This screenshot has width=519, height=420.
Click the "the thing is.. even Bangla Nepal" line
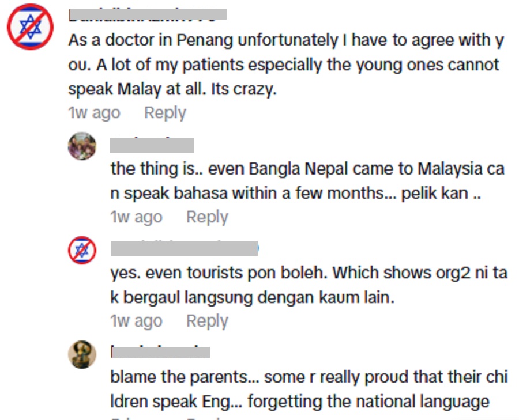point(308,169)
